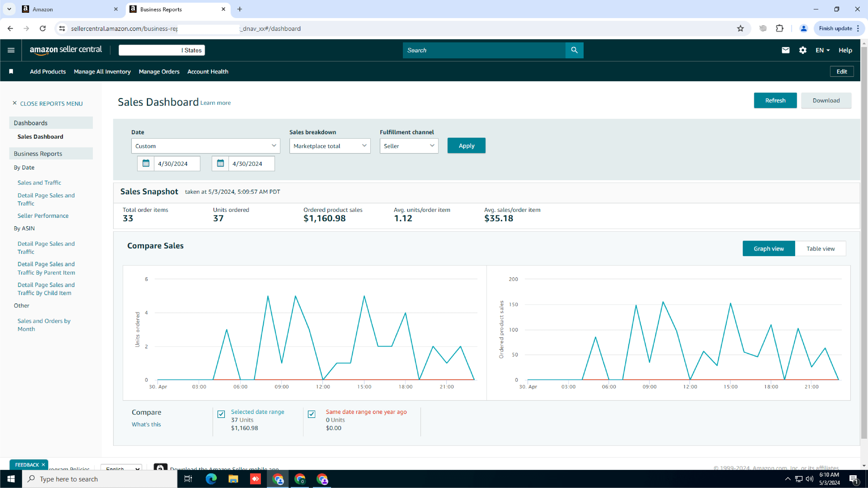This screenshot has height=488, width=868.
Task: Click the Edit favorites button
Action: (x=841, y=71)
